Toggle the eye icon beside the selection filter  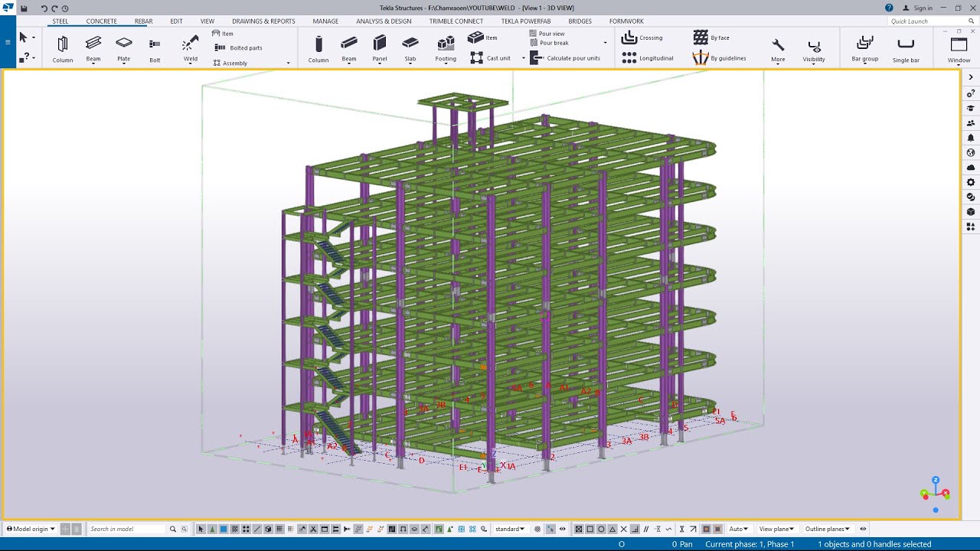[563, 529]
